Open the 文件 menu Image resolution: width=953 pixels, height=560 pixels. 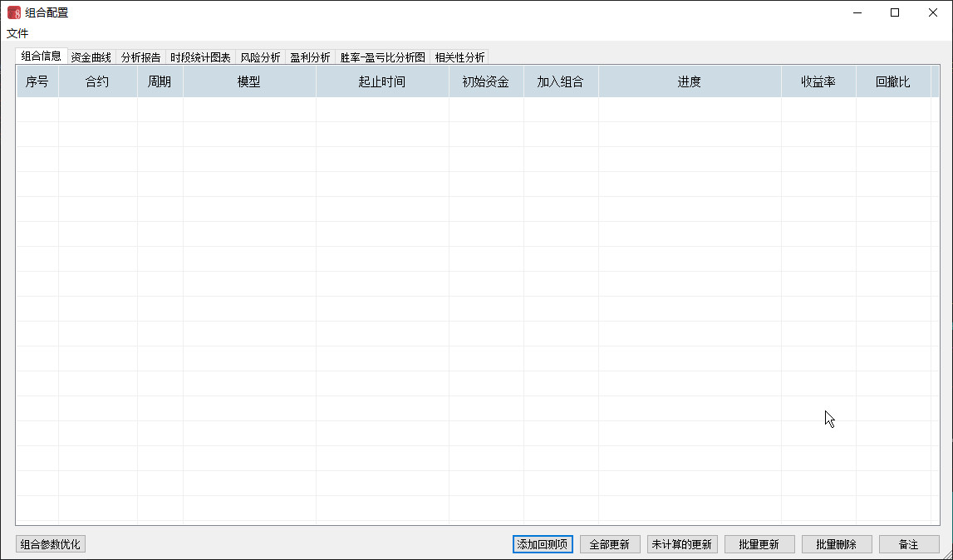click(17, 34)
